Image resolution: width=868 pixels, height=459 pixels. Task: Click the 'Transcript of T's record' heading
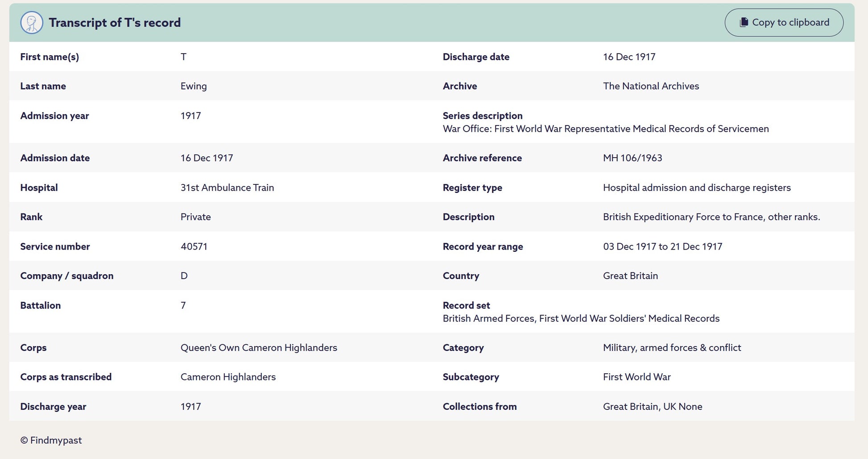point(115,23)
